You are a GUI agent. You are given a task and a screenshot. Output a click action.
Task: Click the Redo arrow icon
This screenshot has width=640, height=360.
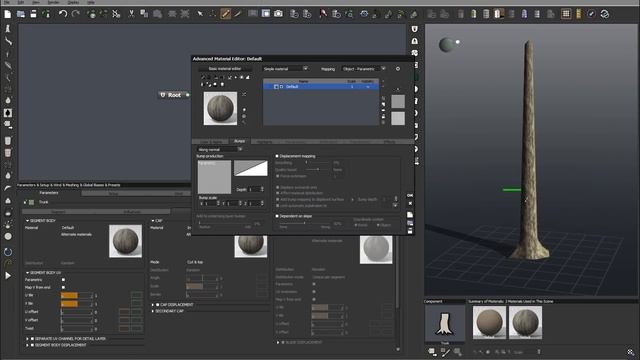coord(76,14)
